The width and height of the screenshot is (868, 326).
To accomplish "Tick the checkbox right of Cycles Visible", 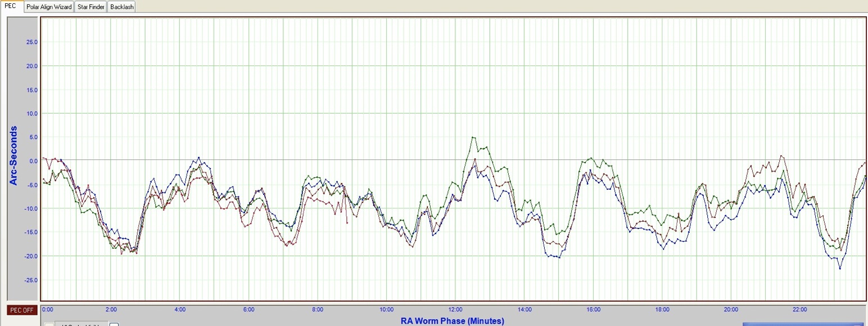I will 114,324.
